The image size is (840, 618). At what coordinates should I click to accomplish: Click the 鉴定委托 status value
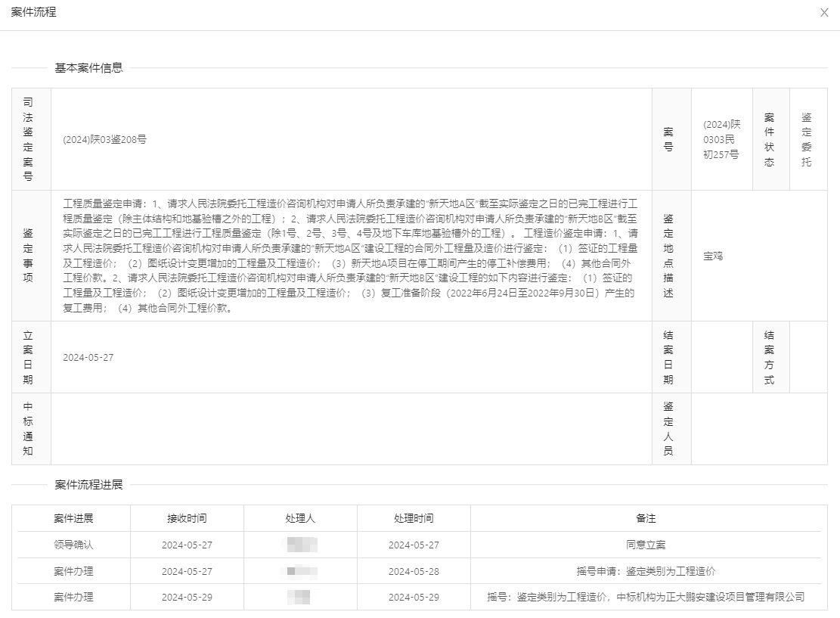807,139
